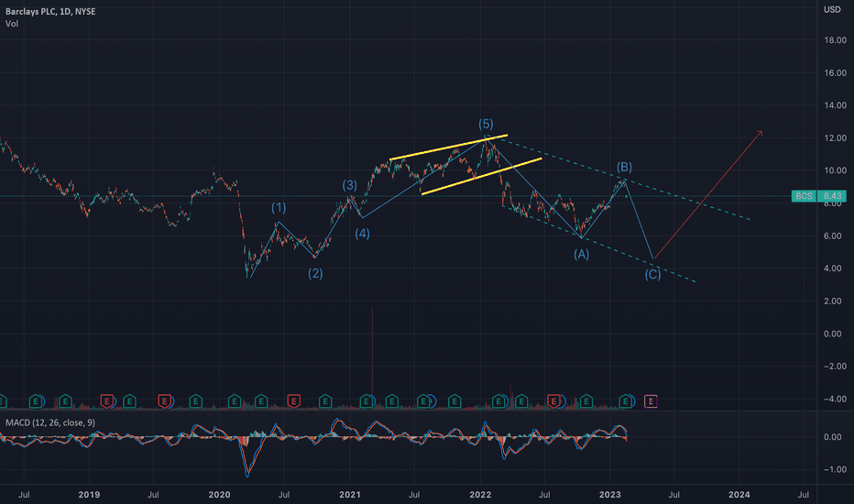Screen dimensions: 854x504
Task: Select the Vol indicator label
Action: [x=11, y=24]
